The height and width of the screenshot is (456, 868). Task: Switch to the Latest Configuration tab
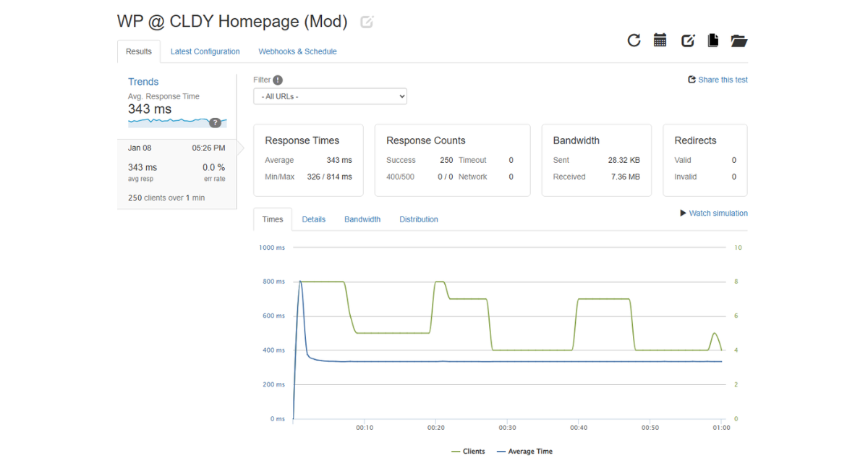click(205, 51)
